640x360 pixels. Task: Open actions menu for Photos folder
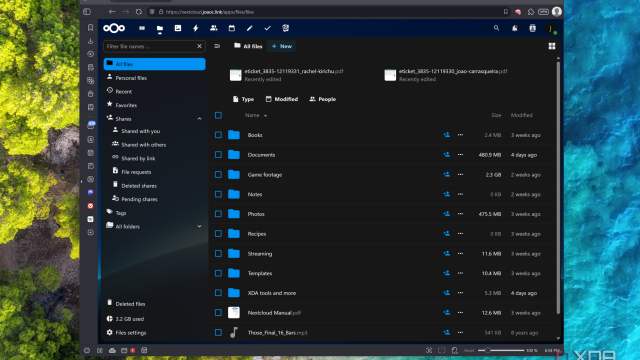(460, 214)
